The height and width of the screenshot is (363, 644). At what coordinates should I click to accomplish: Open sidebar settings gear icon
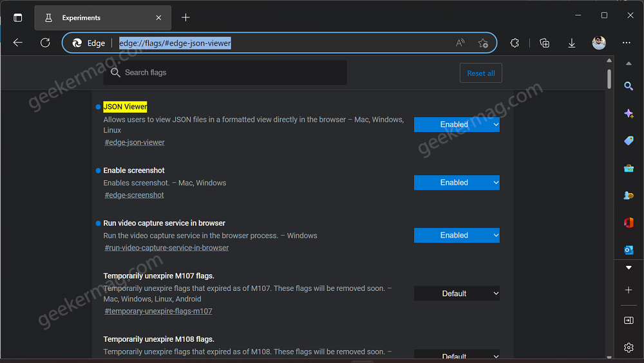(629, 348)
